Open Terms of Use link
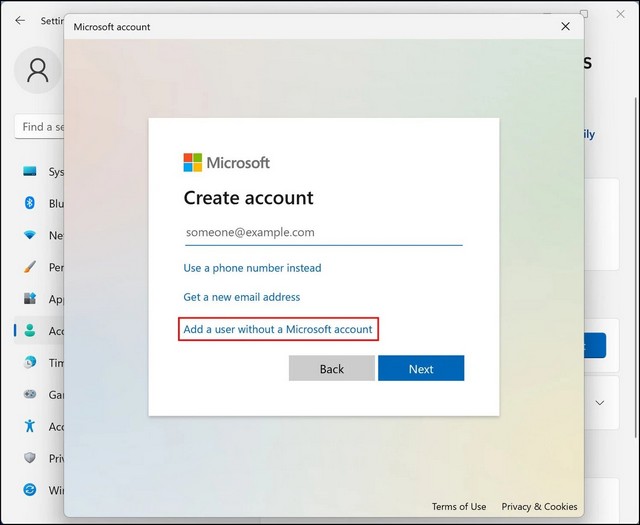This screenshot has width=640, height=525. pos(459,507)
